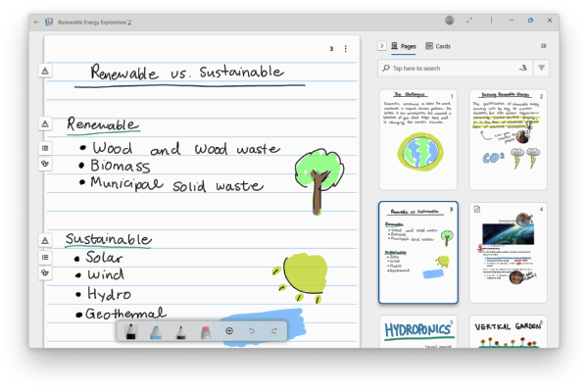Select the ink shape marker beside 'Wind'

(x=45, y=272)
